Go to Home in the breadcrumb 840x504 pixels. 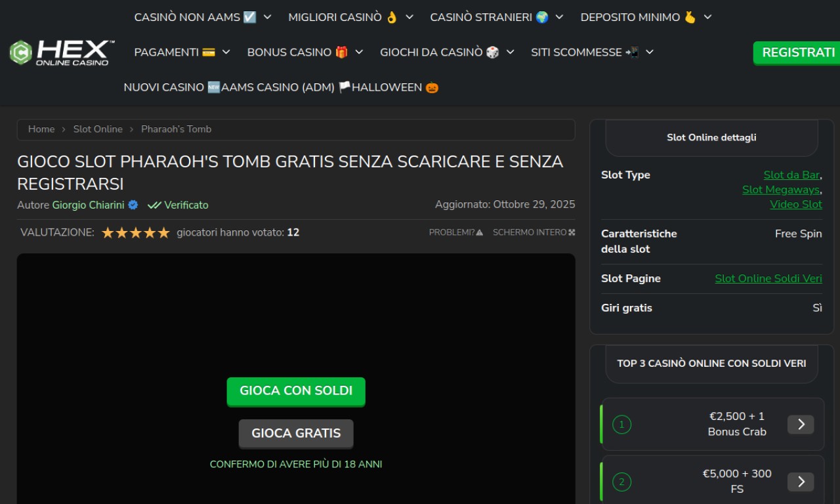coord(41,129)
